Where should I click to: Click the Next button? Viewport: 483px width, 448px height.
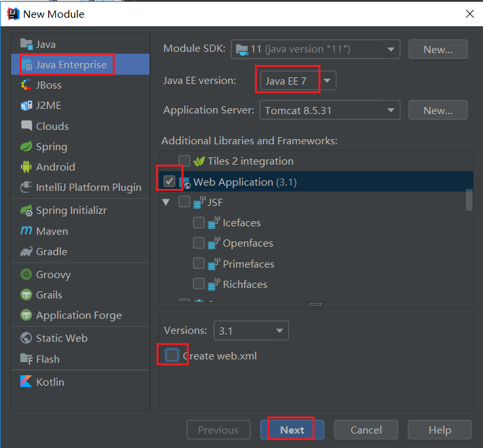[x=292, y=430]
